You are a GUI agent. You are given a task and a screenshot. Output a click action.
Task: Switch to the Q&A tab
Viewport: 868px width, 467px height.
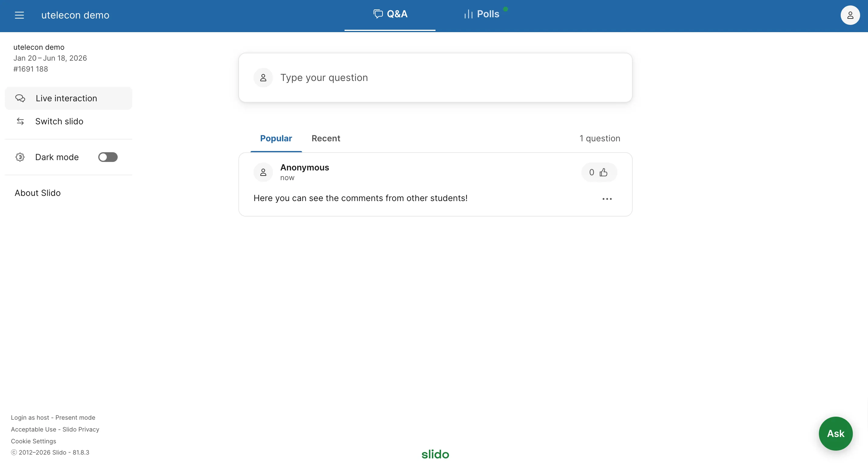click(x=390, y=15)
